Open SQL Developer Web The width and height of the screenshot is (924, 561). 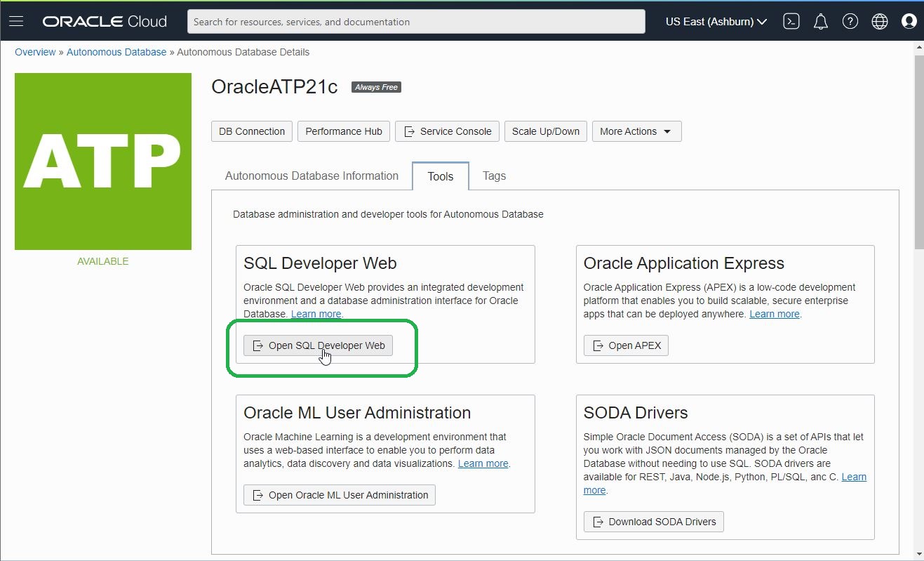[x=317, y=345]
